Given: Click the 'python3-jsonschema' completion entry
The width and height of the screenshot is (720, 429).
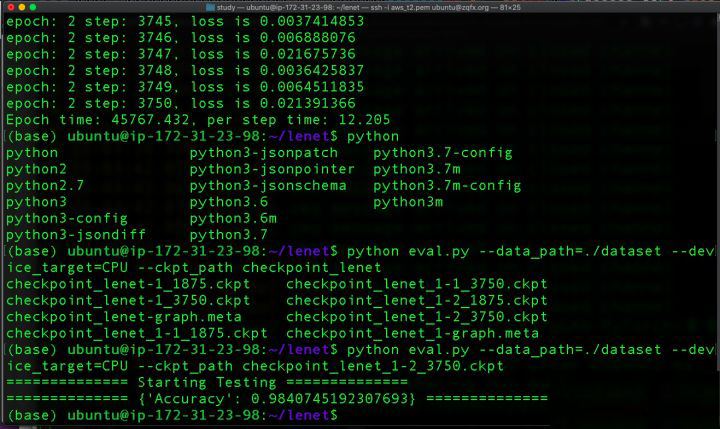Looking at the screenshot, I should point(268,186).
